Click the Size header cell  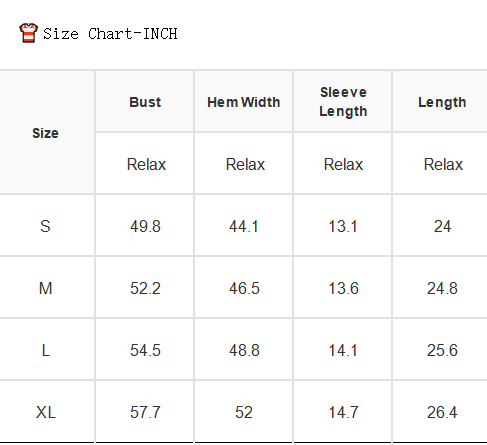[45, 133]
